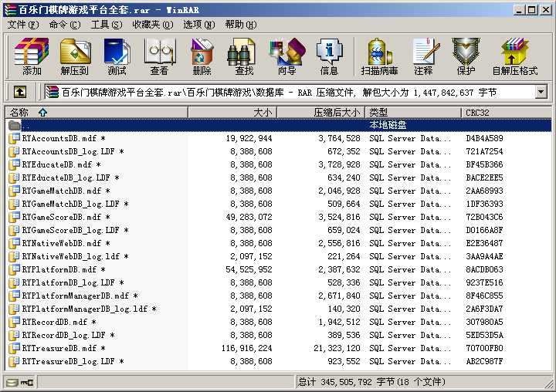Click the key/password icon in status bar
The width and height of the screenshot is (556, 392).
coord(27,383)
